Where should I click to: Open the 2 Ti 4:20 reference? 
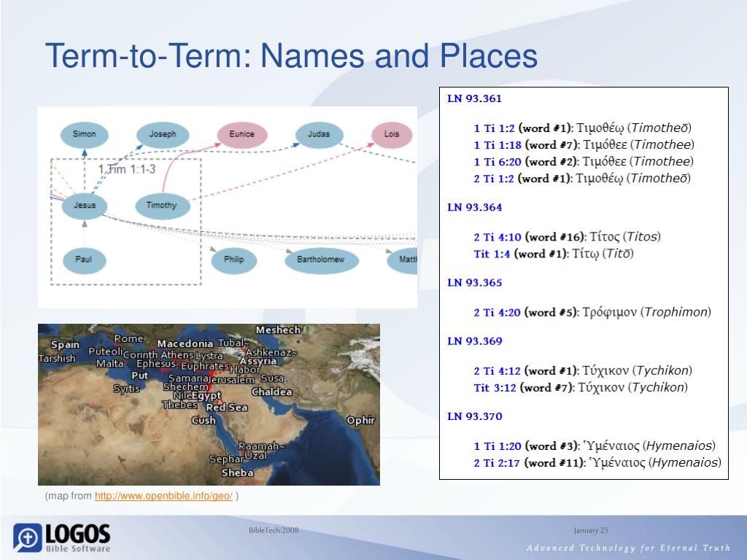point(497,312)
